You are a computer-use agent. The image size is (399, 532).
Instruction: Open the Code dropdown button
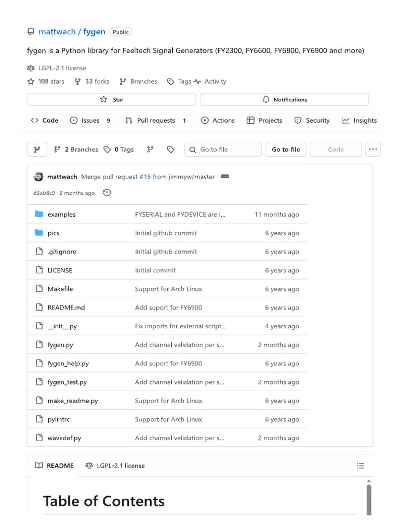pyautogui.click(x=336, y=150)
